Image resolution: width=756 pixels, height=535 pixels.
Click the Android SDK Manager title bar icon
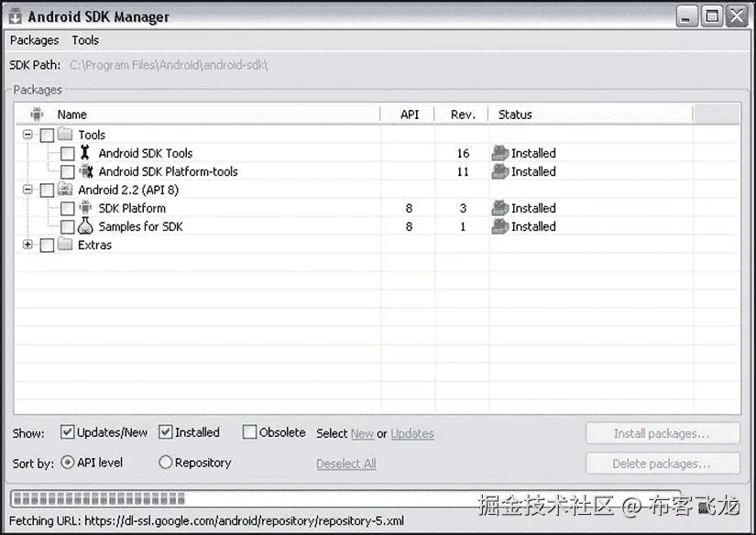click(16, 16)
